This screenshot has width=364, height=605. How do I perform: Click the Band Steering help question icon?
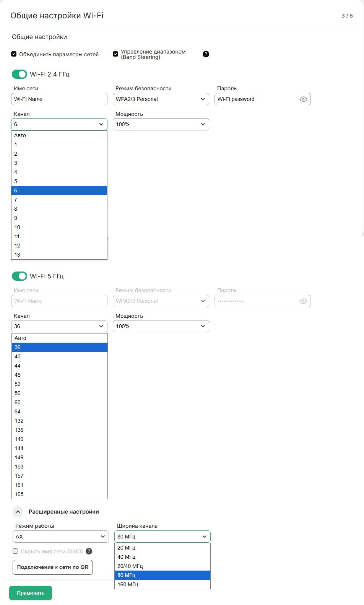pos(206,54)
